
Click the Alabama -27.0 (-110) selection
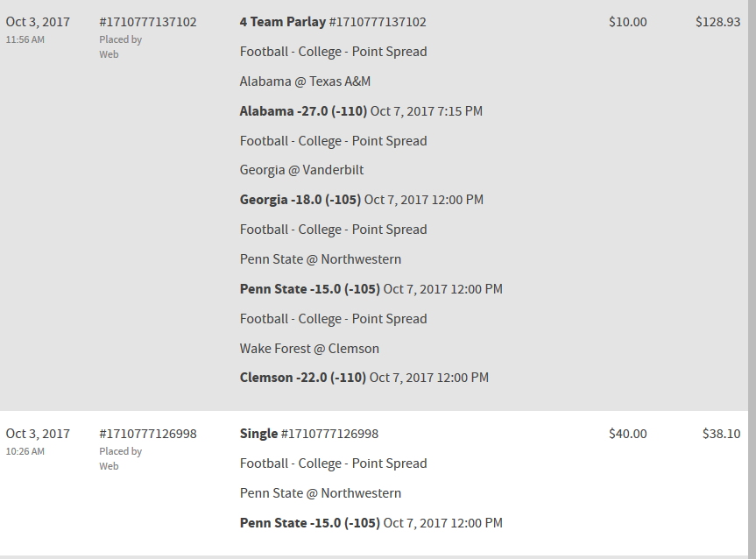[x=303, y=111]
